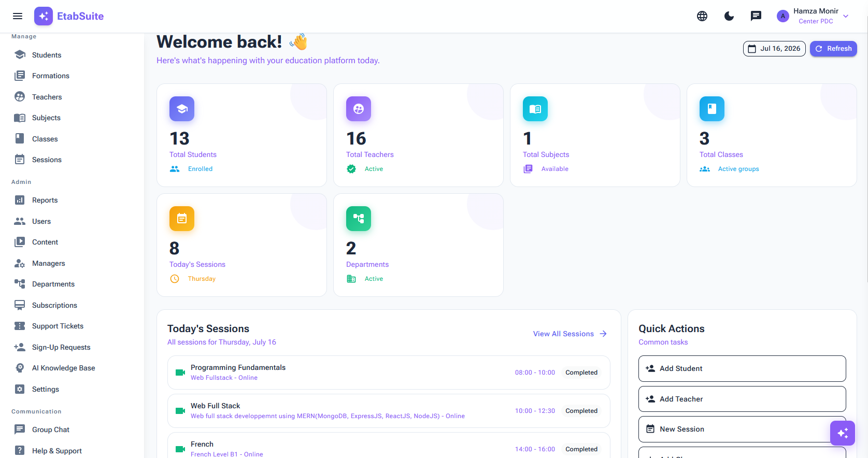Click the Group Chat icon
The width and height of the screenshot is (868, 458).
20,430
